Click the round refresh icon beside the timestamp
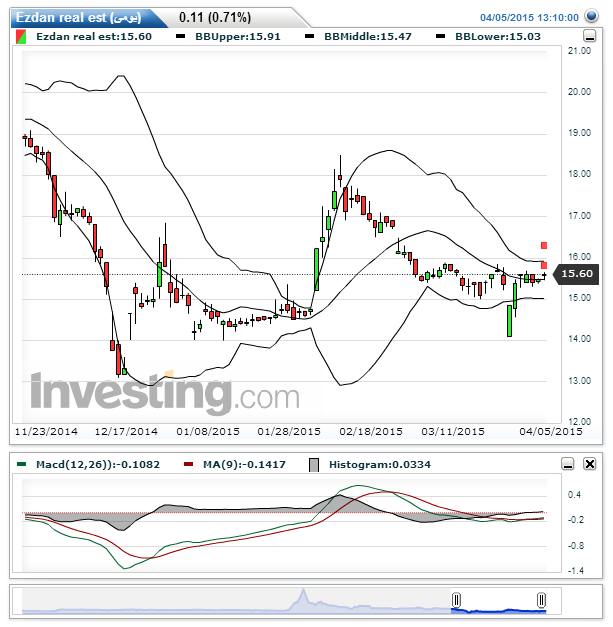613x627 pixels. [593, 17]
